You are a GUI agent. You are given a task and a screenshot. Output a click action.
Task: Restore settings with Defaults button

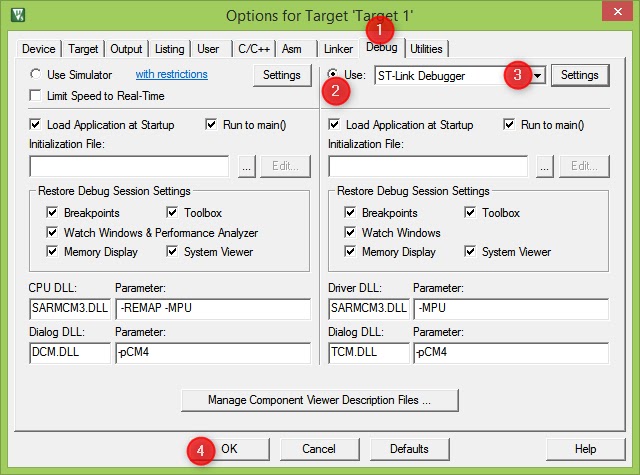coord(409,449)
